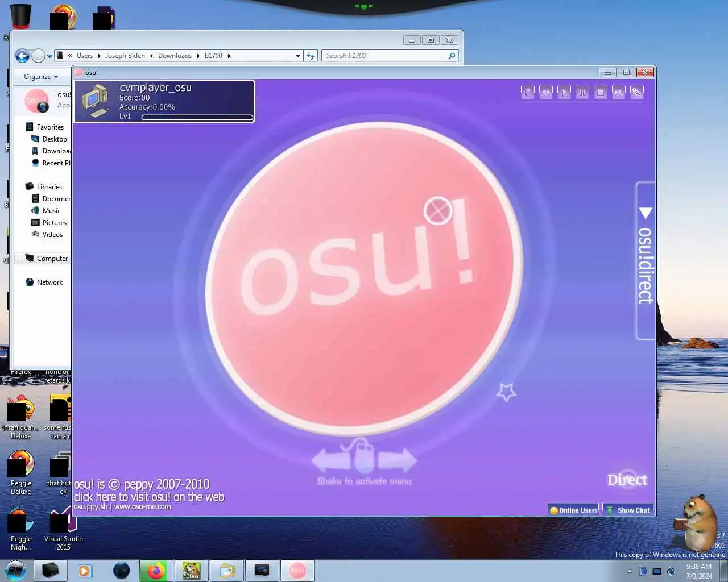Image resolution: width=728 pixels, height=582 pixels.
Task: Open Windows Media Player from taskbar
Action: coord(84,571)
